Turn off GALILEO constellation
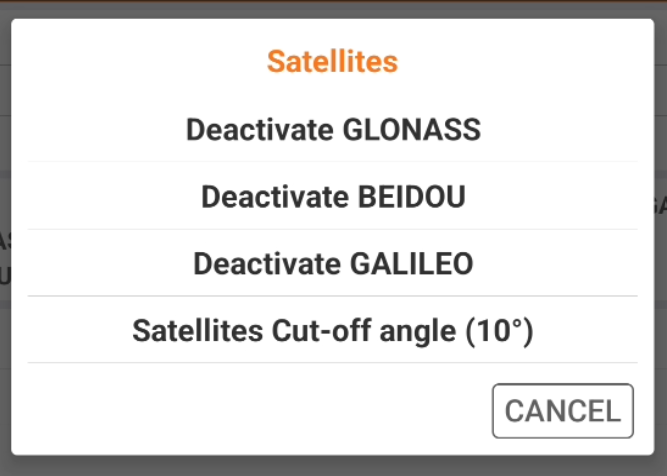667x476 pixels. click(333, 263)
